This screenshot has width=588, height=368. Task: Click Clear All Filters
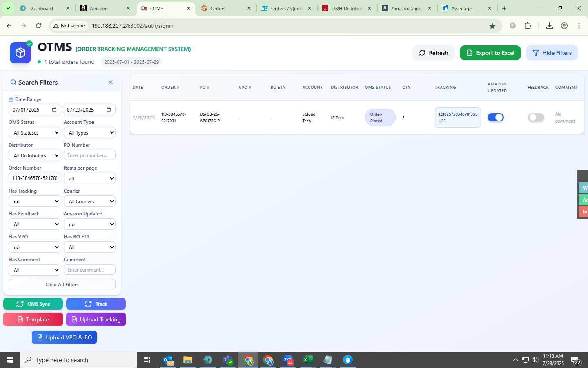62,284
